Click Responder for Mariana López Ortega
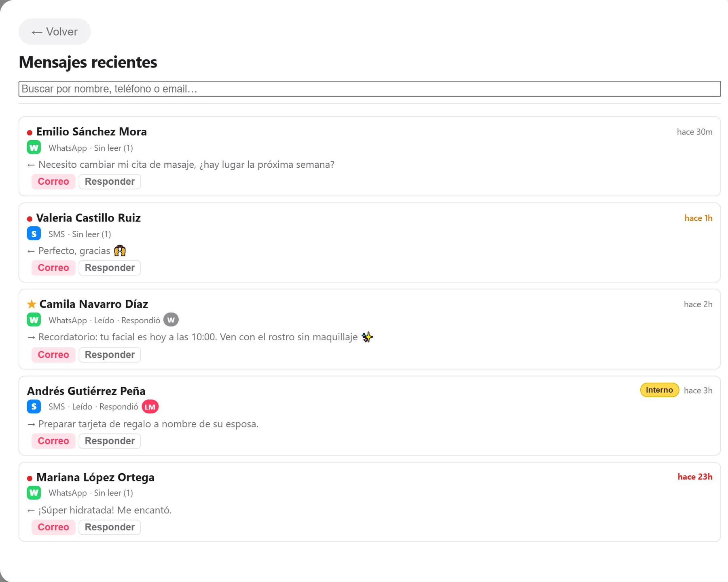Screen dimensions: 728x582 [110, 527]
